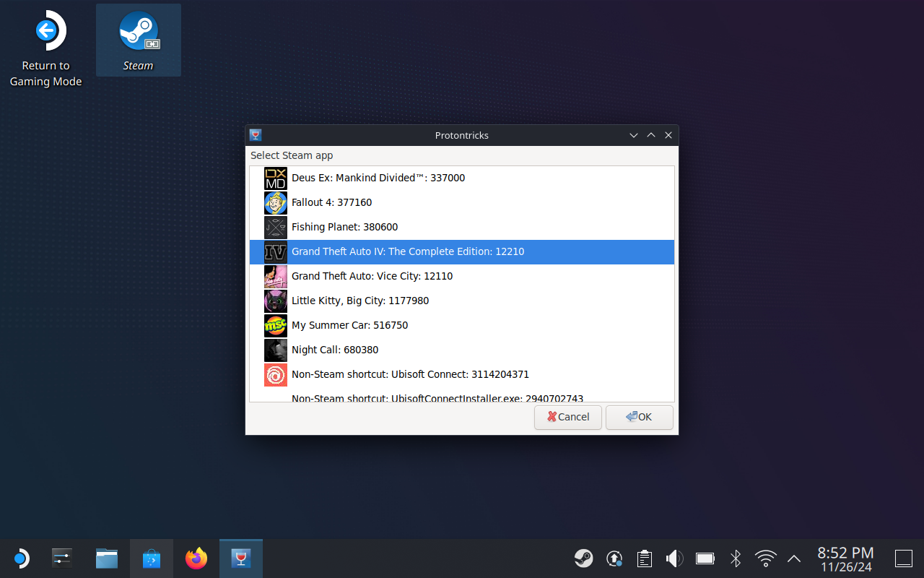Check the battery status tray icon
The width and height of the screenshot is (924, 578).
tap(705, 558)
